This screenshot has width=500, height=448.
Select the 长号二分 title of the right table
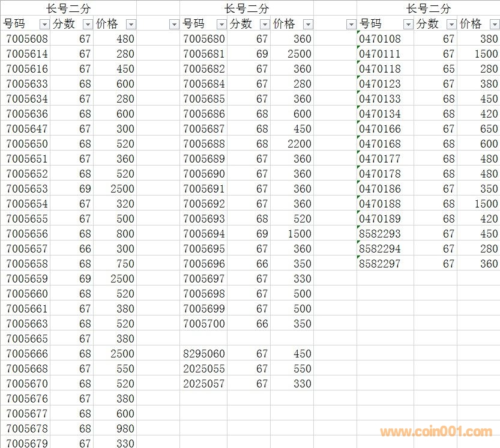[x=428, y=8]
